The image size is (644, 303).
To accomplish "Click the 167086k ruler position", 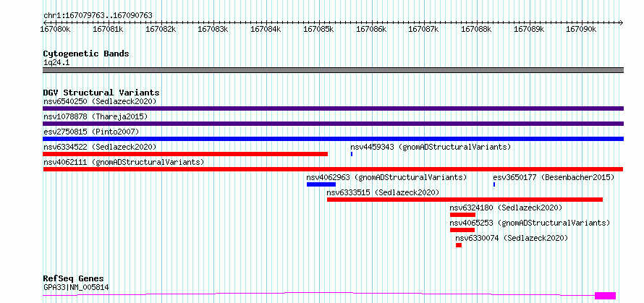I will 371,29.
